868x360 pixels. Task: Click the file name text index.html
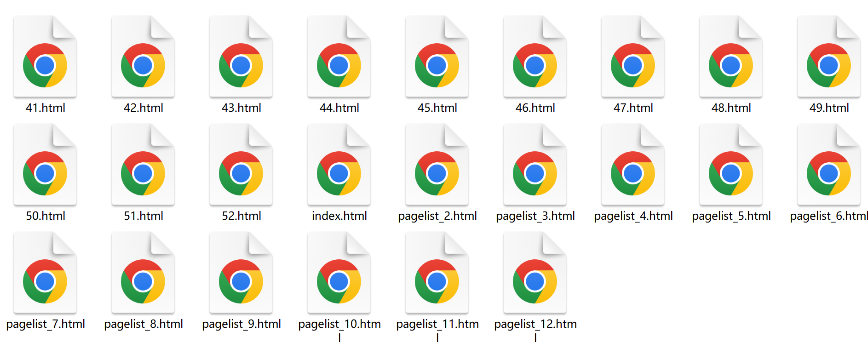pyautogui.click(x=339, y=216)
